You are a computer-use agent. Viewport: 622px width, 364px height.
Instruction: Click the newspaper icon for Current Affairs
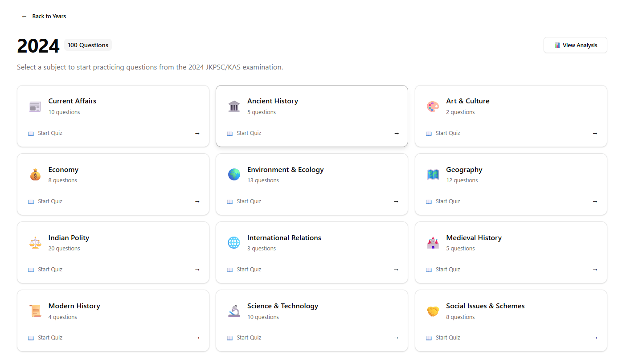[35, 106]
